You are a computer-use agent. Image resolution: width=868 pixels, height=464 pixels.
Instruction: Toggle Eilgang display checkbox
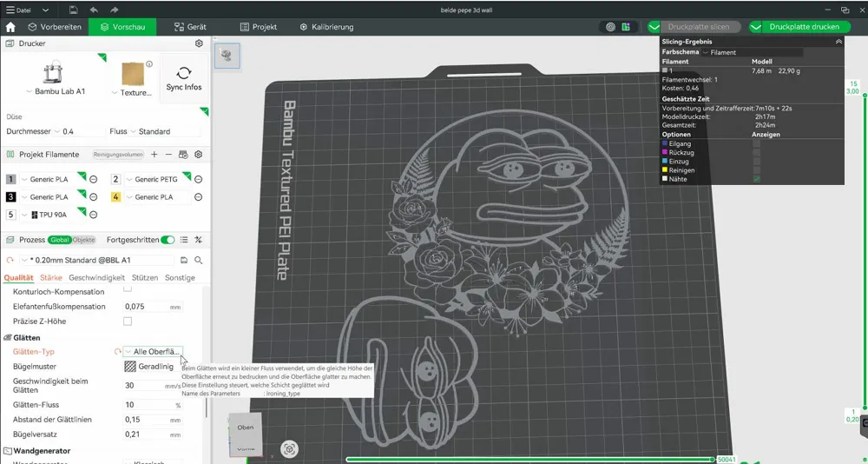(756, 143)
